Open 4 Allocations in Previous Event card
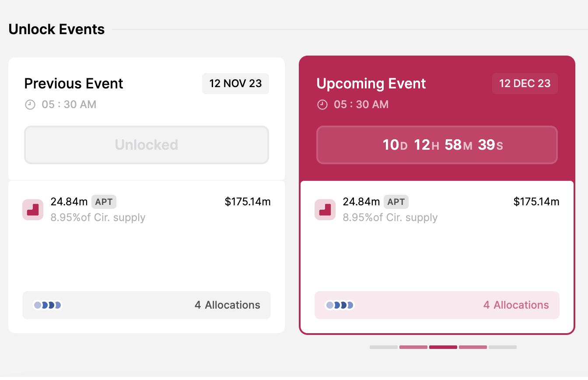Screen dimensions: 588x380 pyautogui.click(x=227, y=305)
